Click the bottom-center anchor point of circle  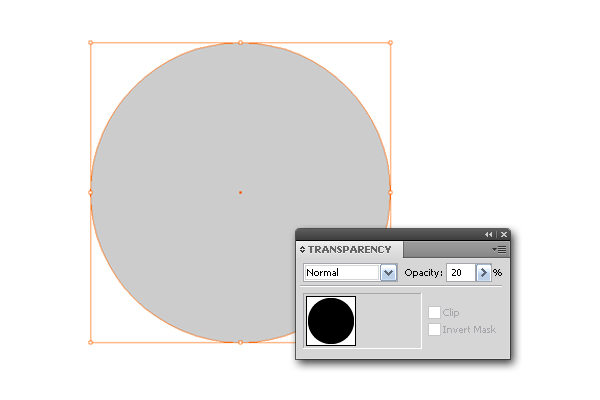click(x=240, y=342)
